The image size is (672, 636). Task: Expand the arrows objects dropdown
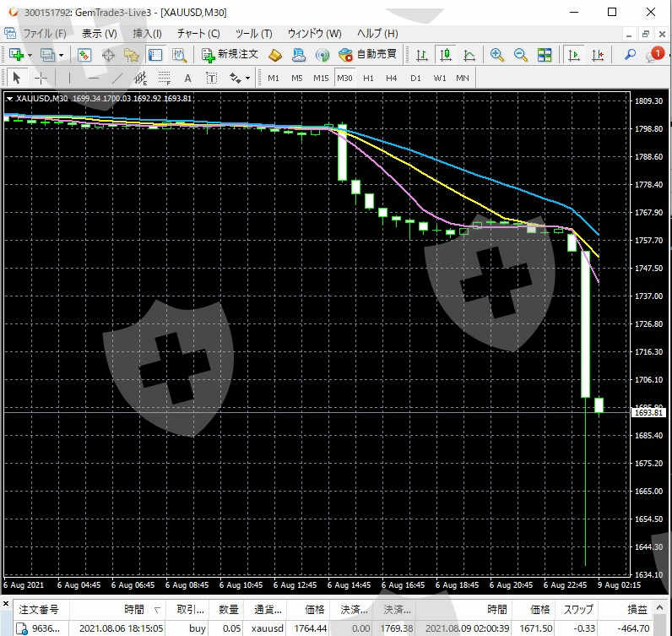coord(247,78)
